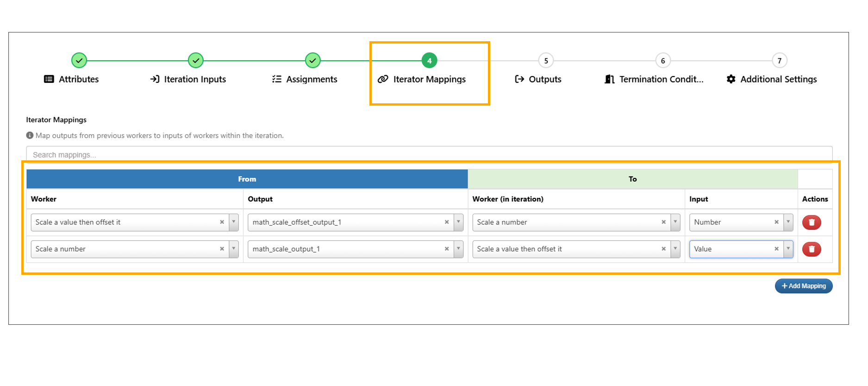The width and height of the screenshot is (868, 386).
Task: Open the math_scale_output_1 output dropdown arrow
Action: 458,249
